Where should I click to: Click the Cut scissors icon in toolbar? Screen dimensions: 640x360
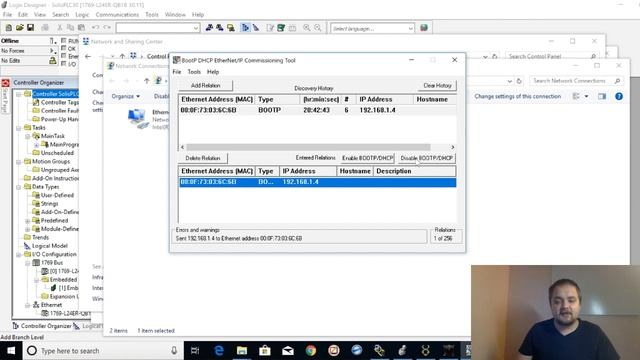coord(60,28)
